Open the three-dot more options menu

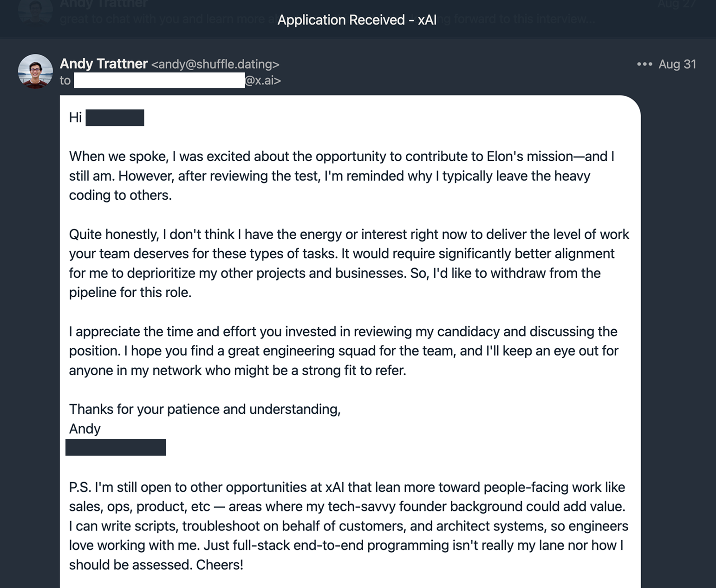pos(644,64)
